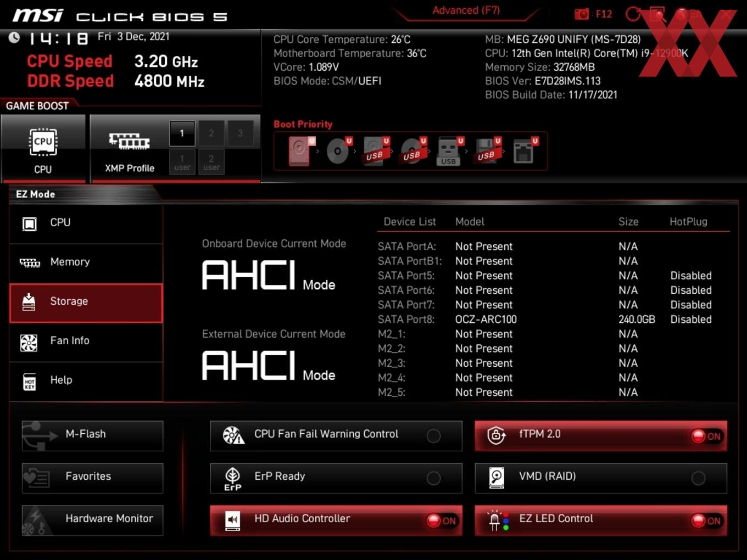Click the HotPlug column header

688,222
